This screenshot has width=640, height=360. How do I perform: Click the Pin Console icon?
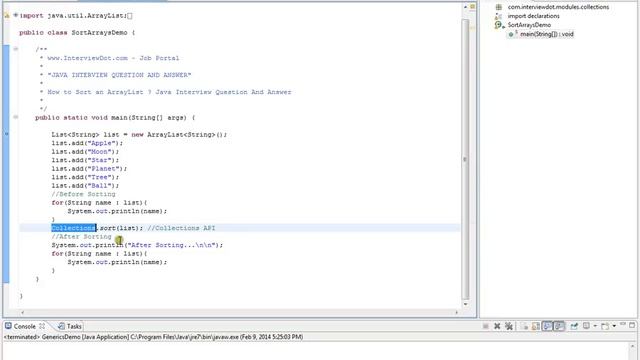click(x=574, y=326)
